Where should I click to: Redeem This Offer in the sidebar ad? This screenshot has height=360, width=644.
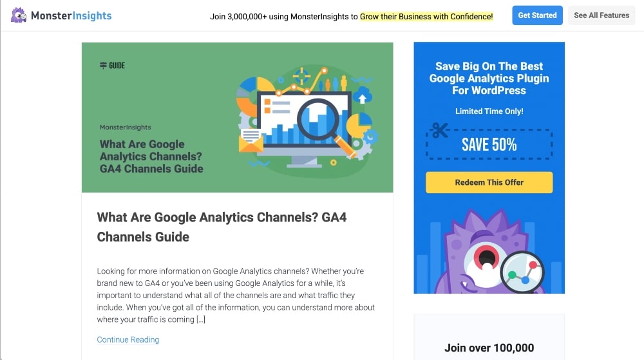click(x=489, y=182)
